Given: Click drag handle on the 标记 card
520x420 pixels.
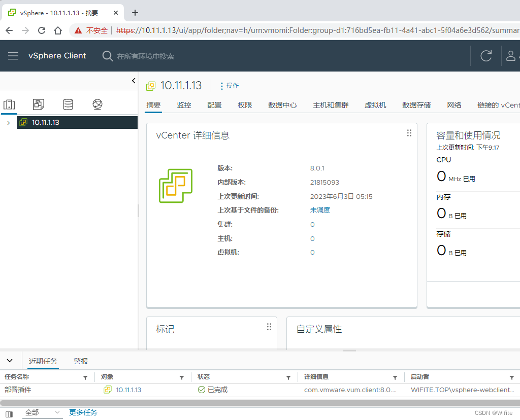Looking at the screenshot, I should click(x=269, y=327).
